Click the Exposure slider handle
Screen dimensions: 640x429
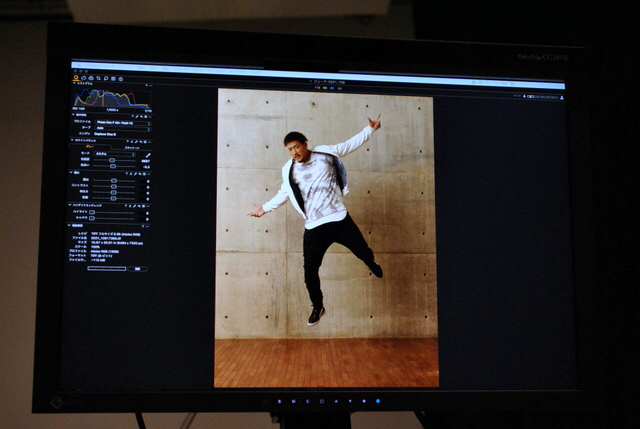click(114, 180)
